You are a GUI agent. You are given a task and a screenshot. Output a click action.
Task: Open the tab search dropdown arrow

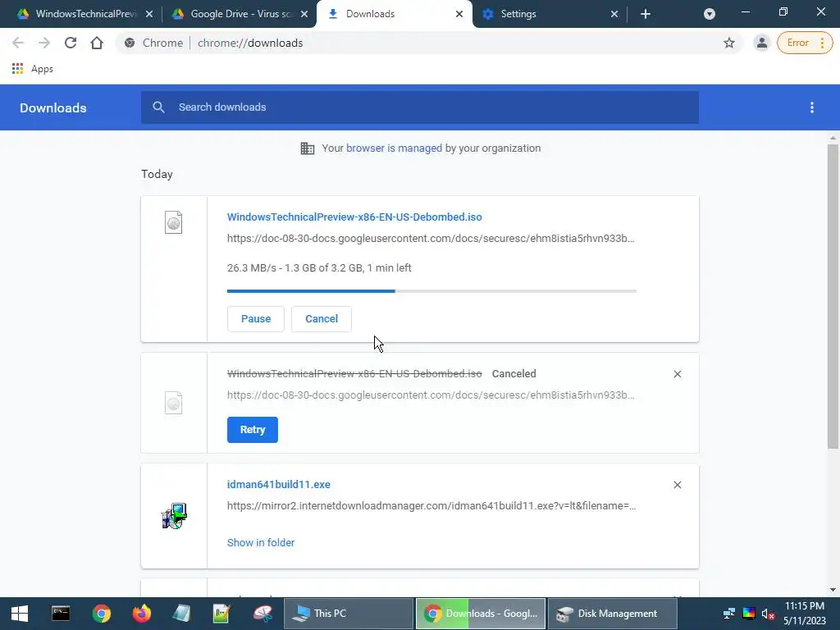(x=710, y=14)
